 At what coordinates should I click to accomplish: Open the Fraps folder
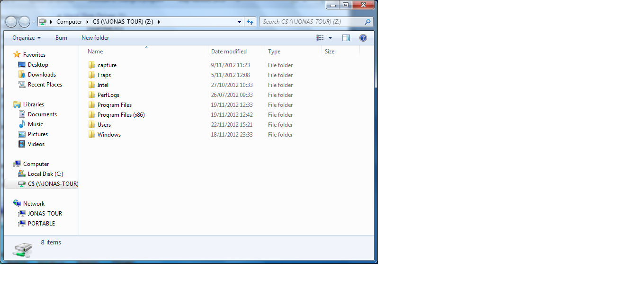coord(104,75)
